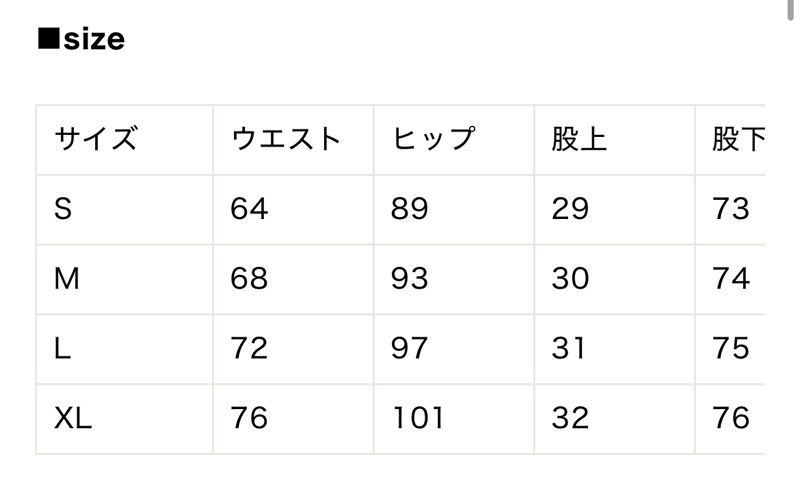The width and height of the screenshot is (800, 479).
Task: Click the ■size section heading
Action: point(81,40)
